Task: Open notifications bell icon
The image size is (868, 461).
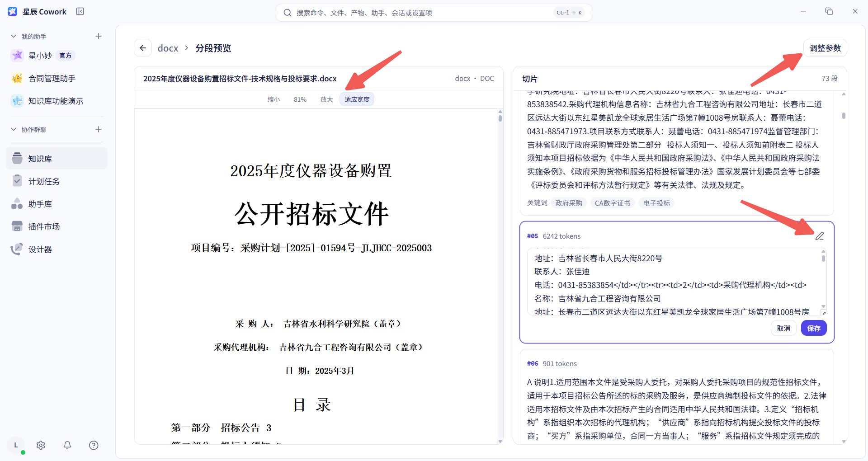Action: coord(67,445)
